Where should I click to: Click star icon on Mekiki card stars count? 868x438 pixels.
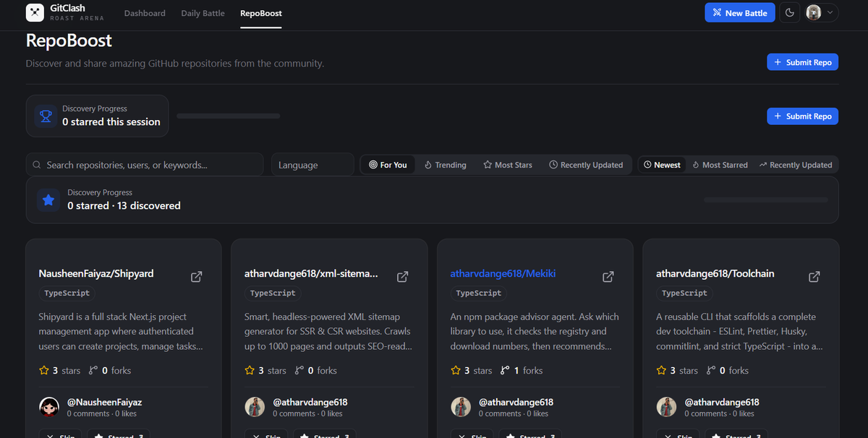tap(456, 370)
